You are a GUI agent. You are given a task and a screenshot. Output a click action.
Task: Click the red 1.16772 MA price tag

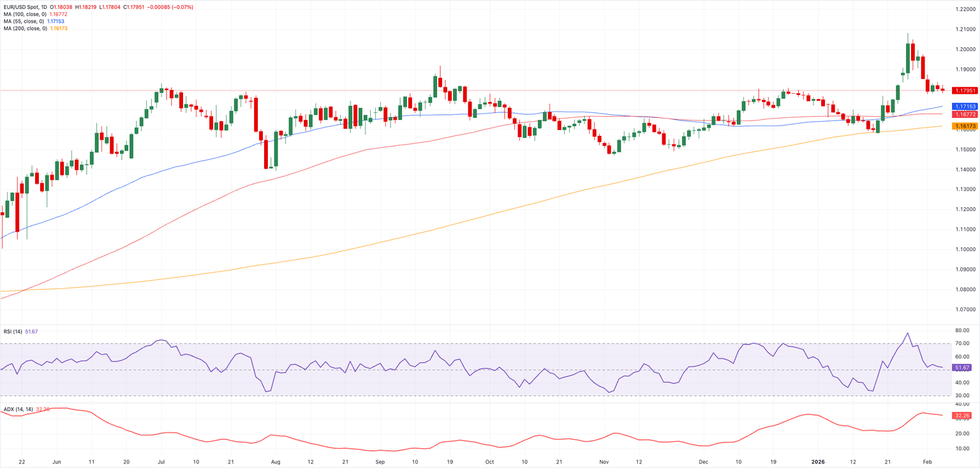point(965,113)
